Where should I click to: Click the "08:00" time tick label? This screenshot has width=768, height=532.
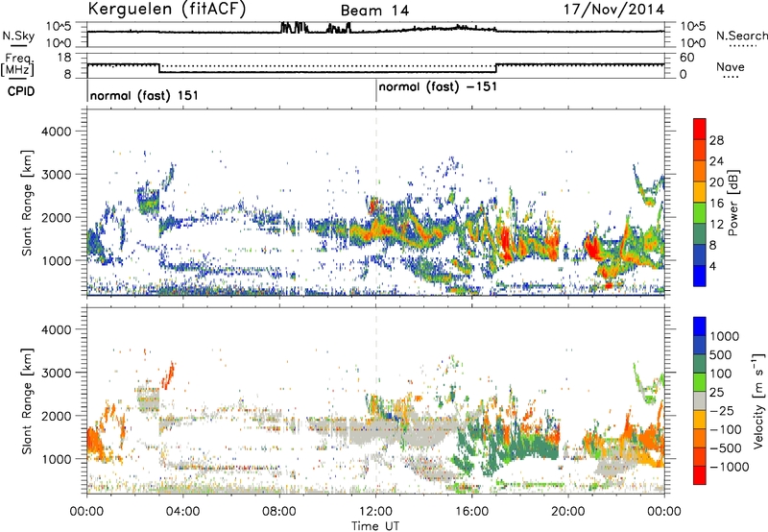[279, 512]
